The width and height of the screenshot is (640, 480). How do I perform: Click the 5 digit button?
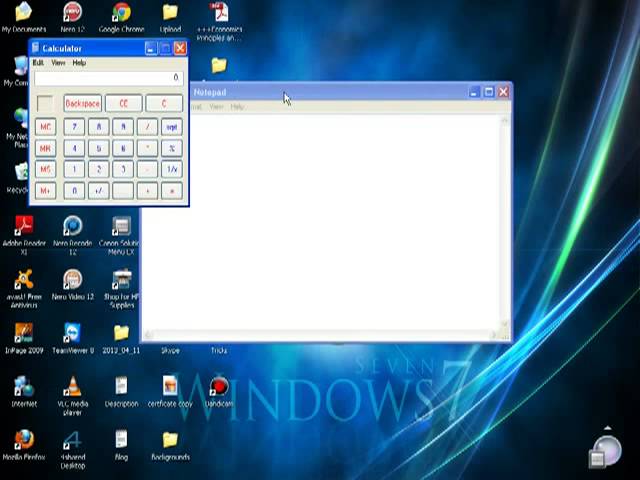(x=99, y=149)
